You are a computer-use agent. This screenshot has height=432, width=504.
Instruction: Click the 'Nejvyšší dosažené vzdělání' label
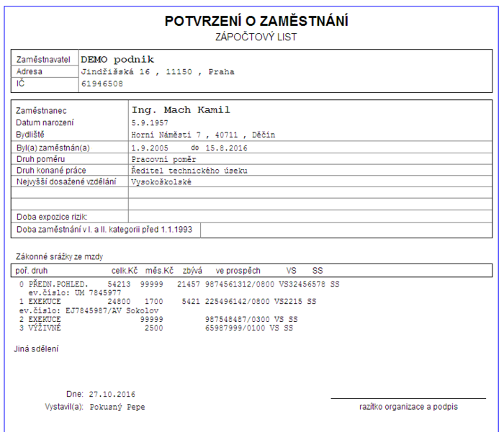click(66, 182)
